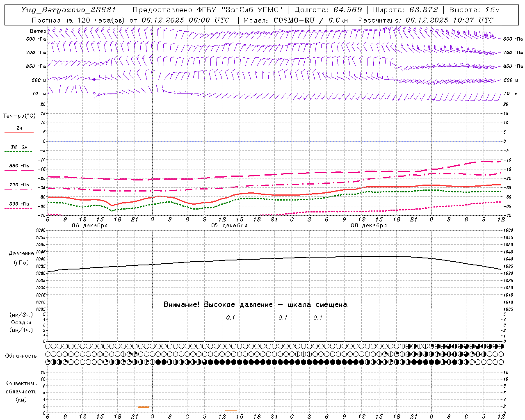Click the Прогноз на 120 часа(ов) text
Image resolution: width=525 pixels, height=420 pixels.
point(79,20)
